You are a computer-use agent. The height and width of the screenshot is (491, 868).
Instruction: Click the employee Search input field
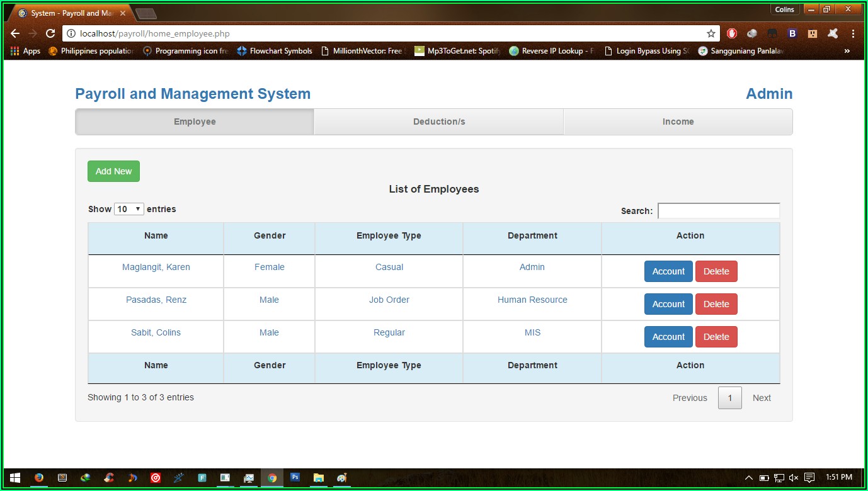(719, 211)
